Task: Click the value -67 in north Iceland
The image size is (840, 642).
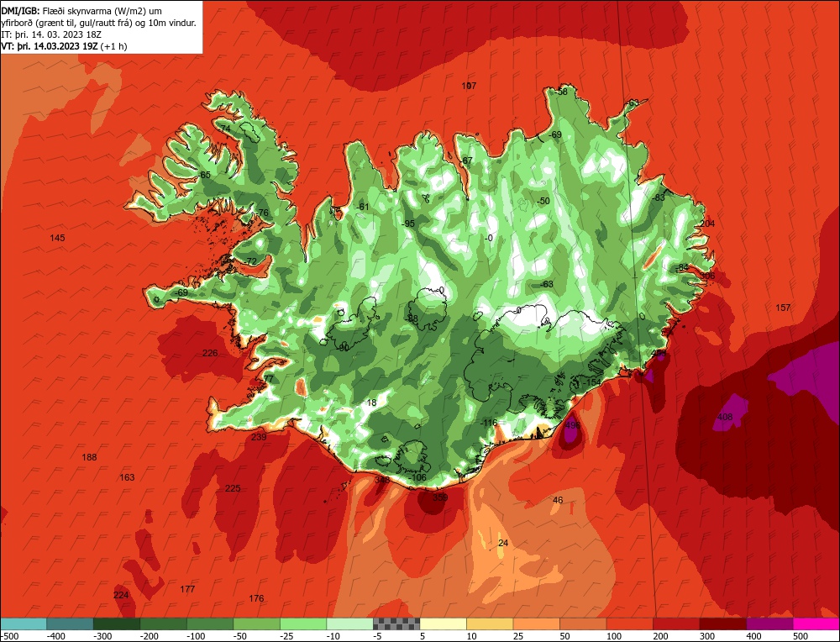Action: pyautogui.click(x=466, y=160)
